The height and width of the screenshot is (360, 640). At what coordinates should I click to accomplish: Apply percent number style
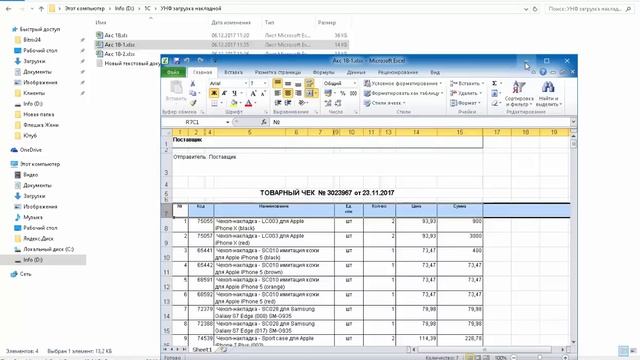[343, 93]
